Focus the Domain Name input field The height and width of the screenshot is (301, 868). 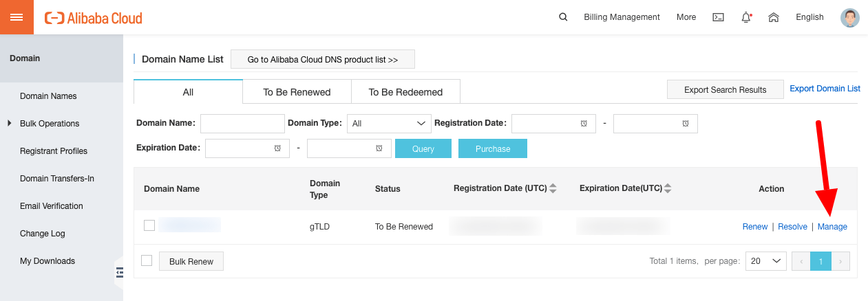pyautogui.click(x=242, y=124)
